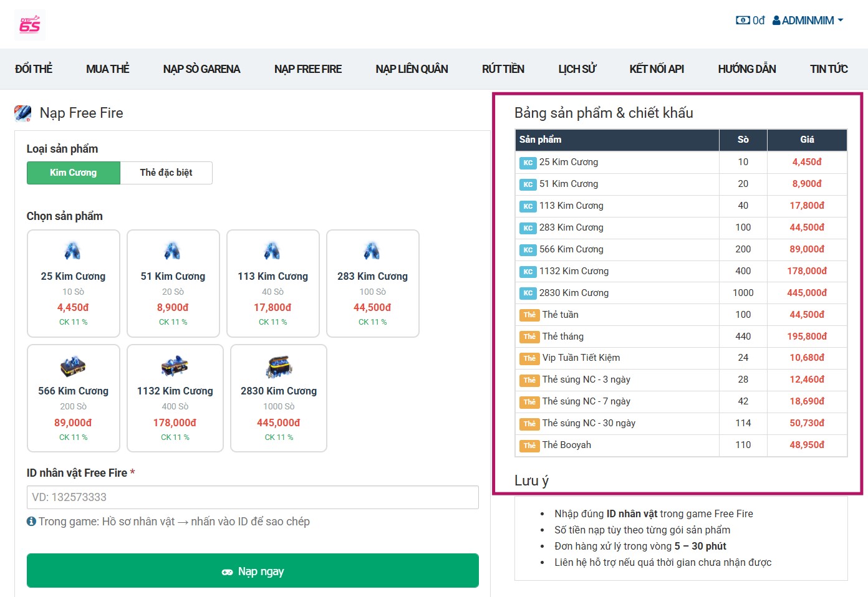868x597 pixels.
Task: Click the wallet balance icon showing 0đ
Action: [x=743, y=21]
